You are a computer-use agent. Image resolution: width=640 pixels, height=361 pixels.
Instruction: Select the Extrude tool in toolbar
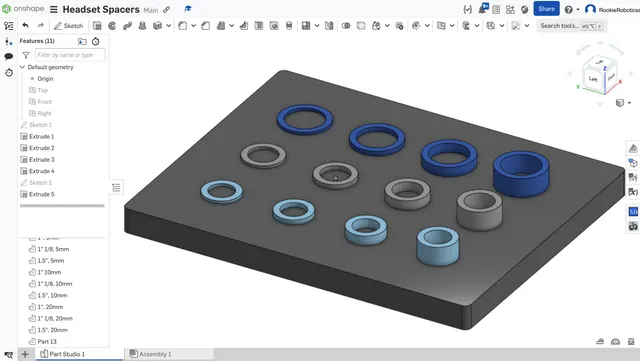pyautogui.click(x=97, y=26)
